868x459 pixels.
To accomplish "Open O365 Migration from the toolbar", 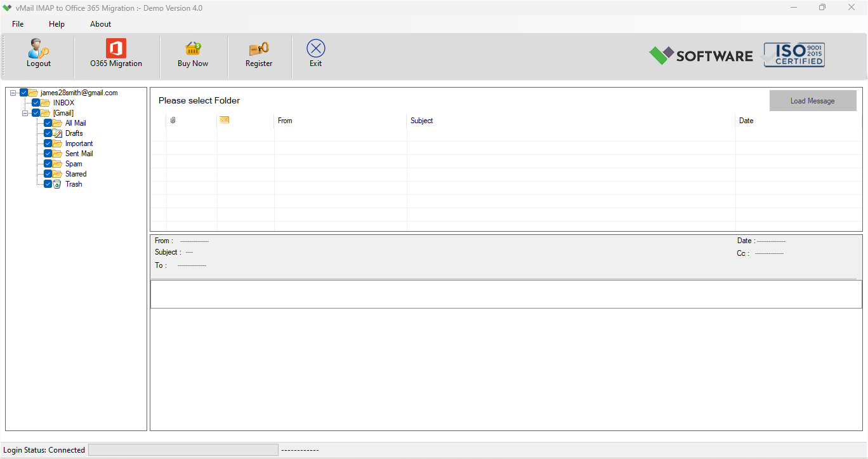I will click(x=116, y=54).
